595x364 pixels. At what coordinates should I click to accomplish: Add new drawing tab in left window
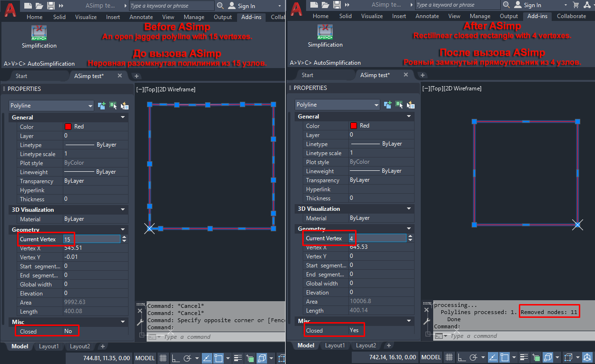click(x=137, y=76)
